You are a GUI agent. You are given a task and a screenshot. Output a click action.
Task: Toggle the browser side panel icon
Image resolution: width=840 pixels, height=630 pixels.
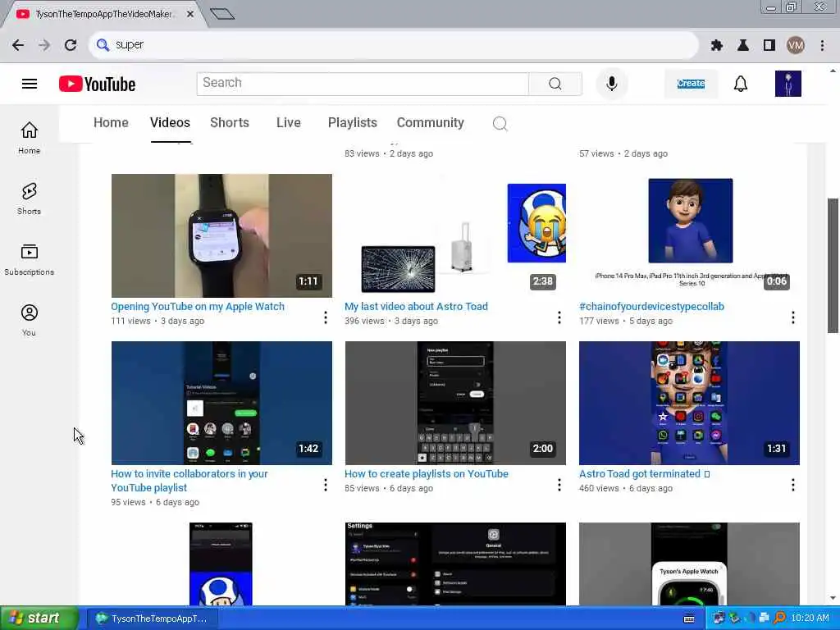tap(769, 46)
